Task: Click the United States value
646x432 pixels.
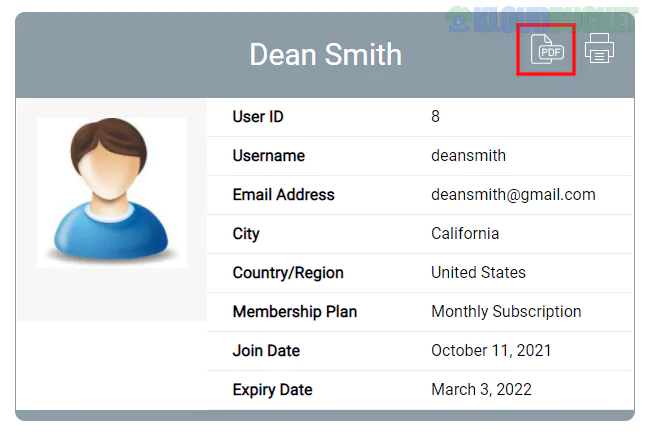Action: tap(478, 273)
